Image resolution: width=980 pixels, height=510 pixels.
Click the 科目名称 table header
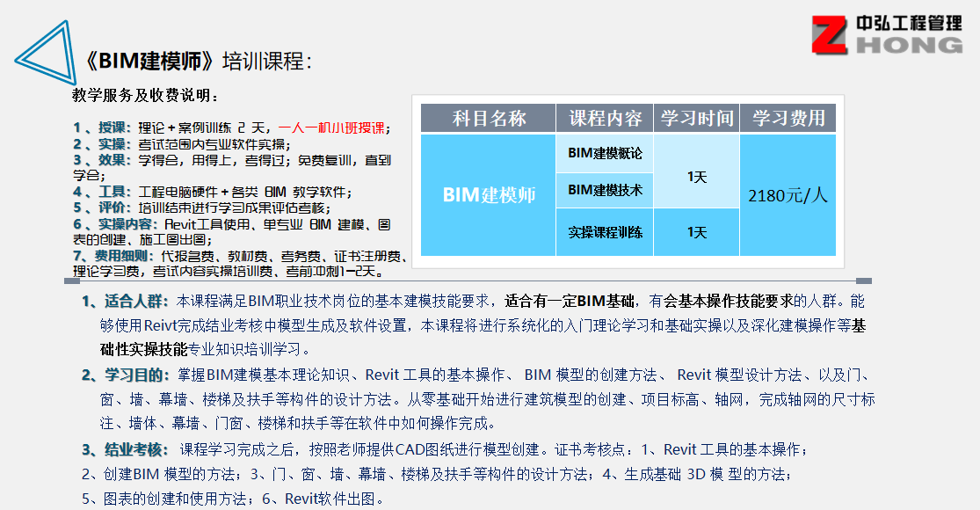click(x=489, y=119)
